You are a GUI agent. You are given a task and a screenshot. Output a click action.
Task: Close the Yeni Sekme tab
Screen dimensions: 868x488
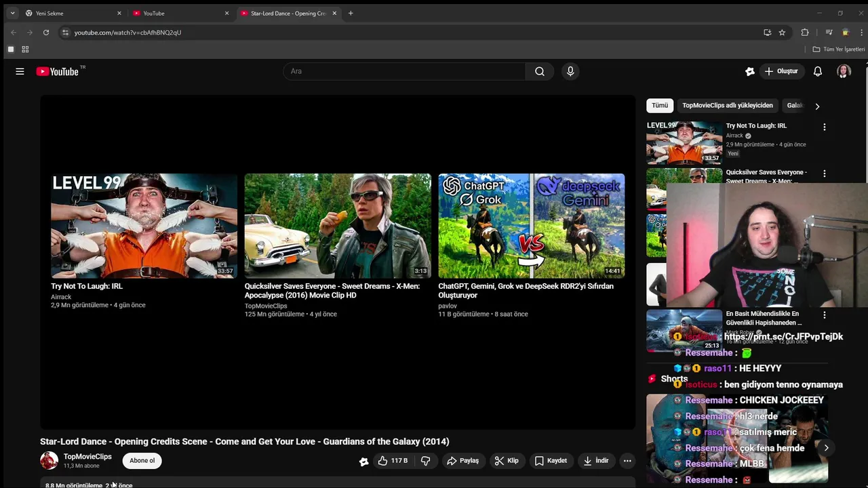(x=119, y=13)
